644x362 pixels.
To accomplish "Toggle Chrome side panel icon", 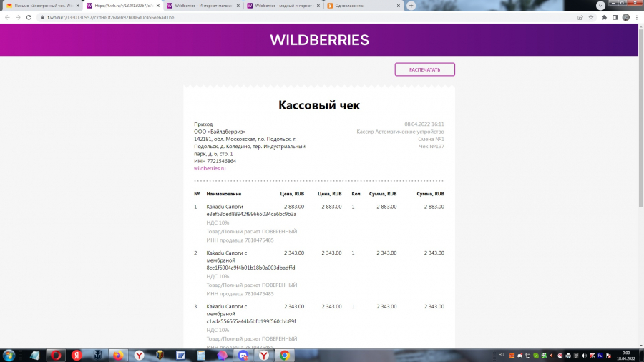I will click(615, 18).
